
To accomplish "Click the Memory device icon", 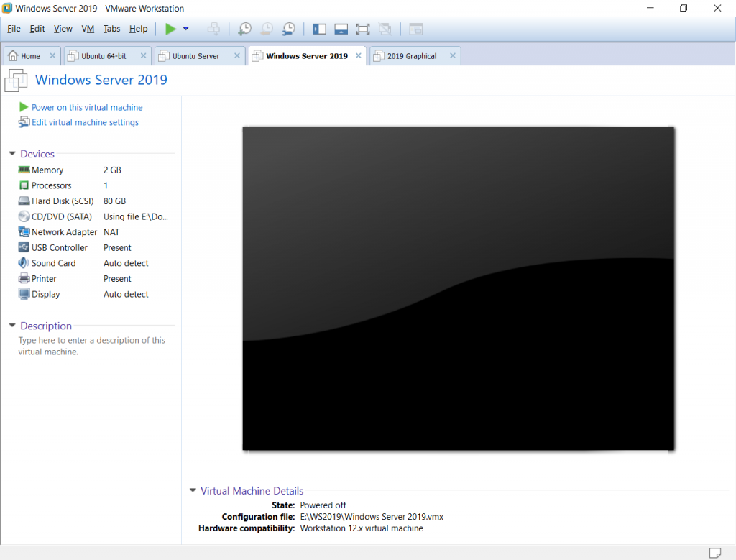I will pos(24,170).
